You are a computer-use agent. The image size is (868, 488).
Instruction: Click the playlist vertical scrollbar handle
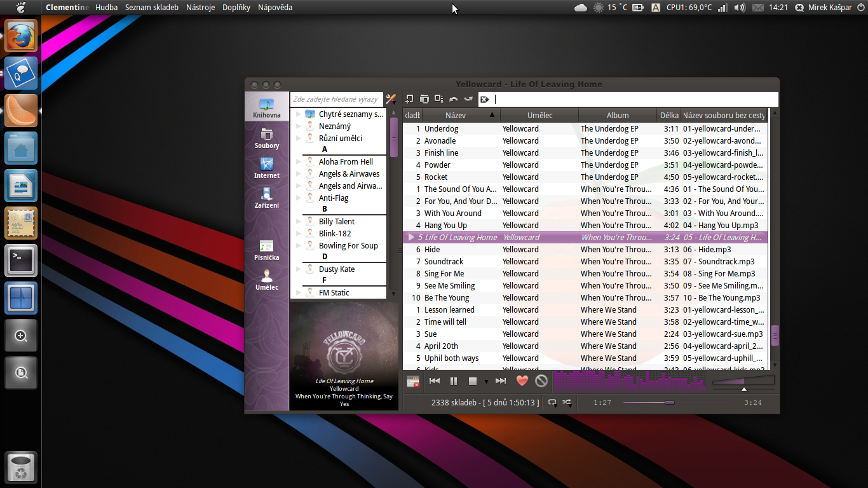tap(775, 335)
